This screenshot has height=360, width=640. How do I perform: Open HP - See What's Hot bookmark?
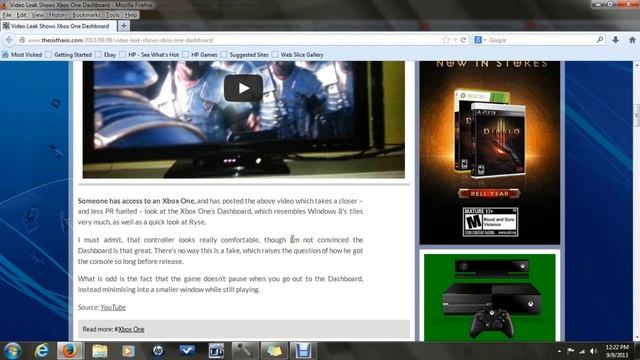click(149, 55)
